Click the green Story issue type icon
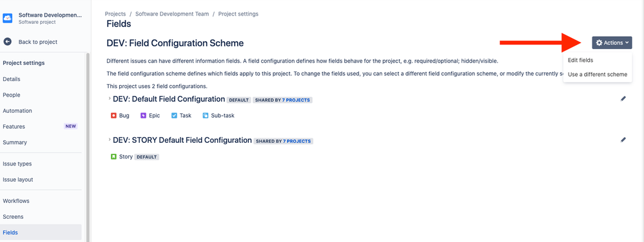Image resolution: width=644 pixels, height=242 pixels. [113, 156]
